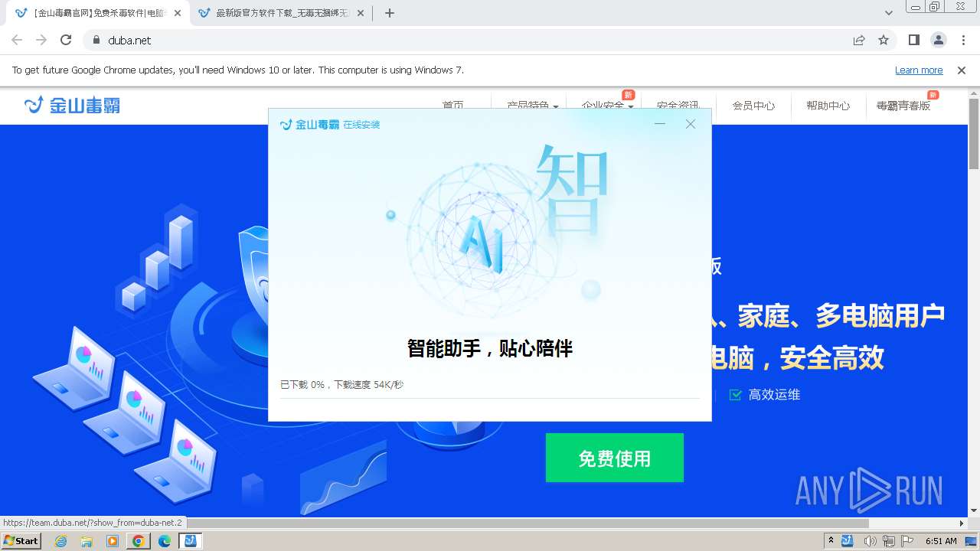Viewport: 980px width, 551px height.
Task: Open the volume control tray icon
Action: [871, 540]
